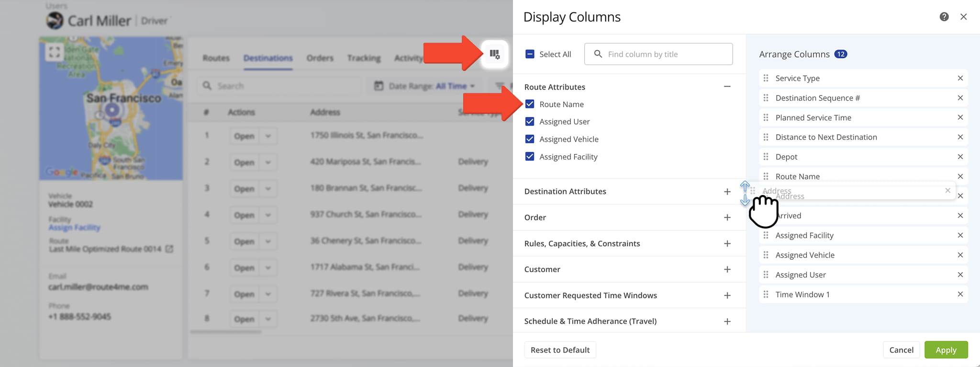Grab the Assigned Vehicle drag handle
This screenshot has width=980, height=367.
pyautogui.click(x=766, y=255)
